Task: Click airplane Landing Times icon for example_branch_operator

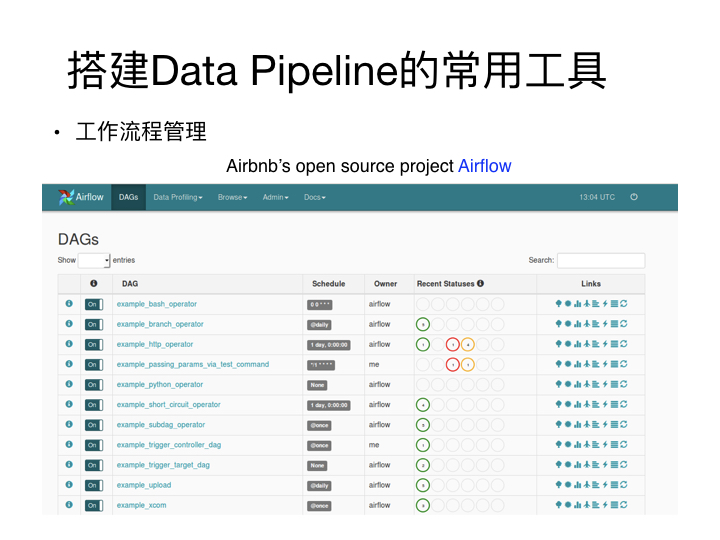Action: [x=586, y=324]
